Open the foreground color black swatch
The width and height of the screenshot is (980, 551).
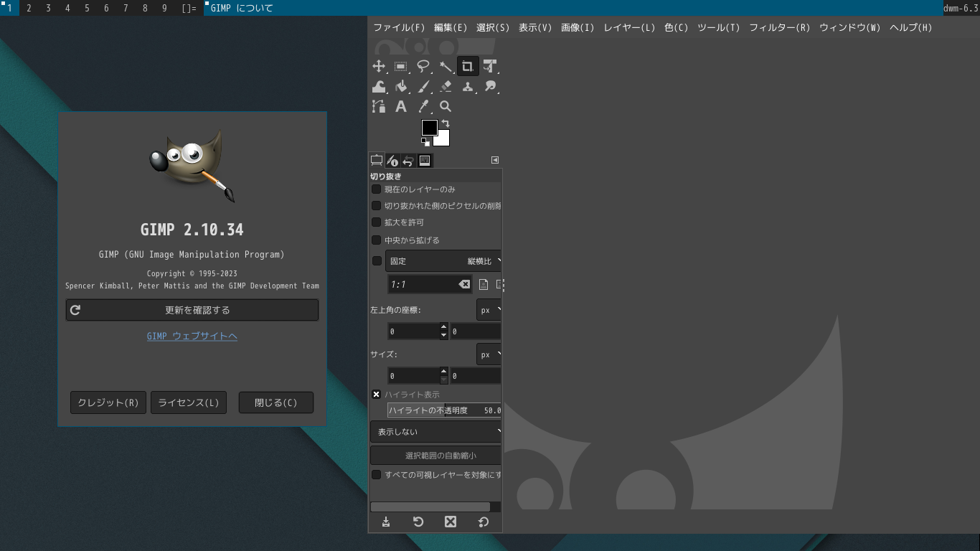point(429,127)
